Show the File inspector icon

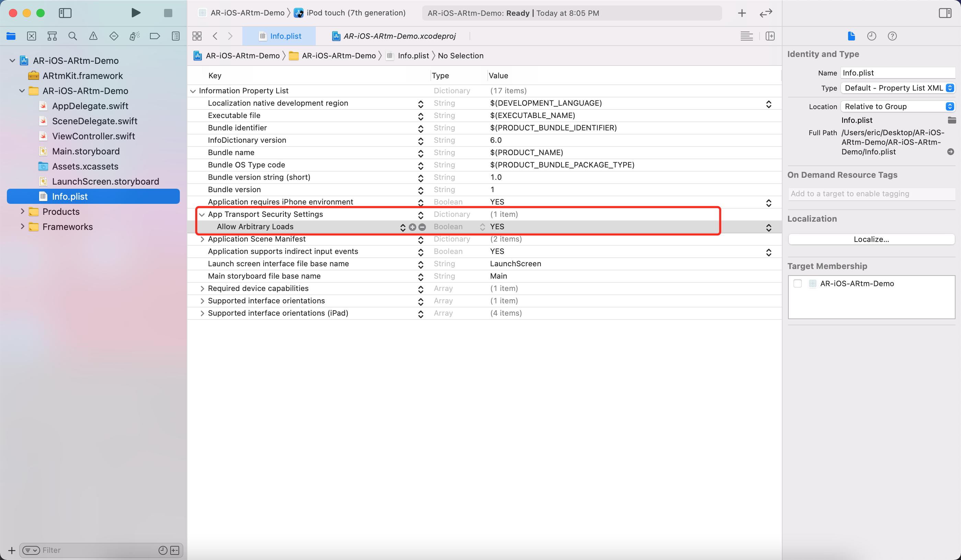tap(851, 36)
